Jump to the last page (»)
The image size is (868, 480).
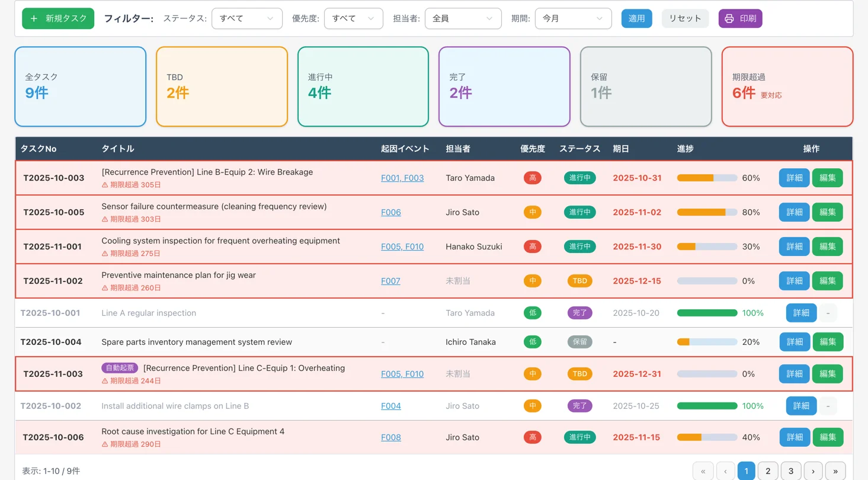point(835,471)
